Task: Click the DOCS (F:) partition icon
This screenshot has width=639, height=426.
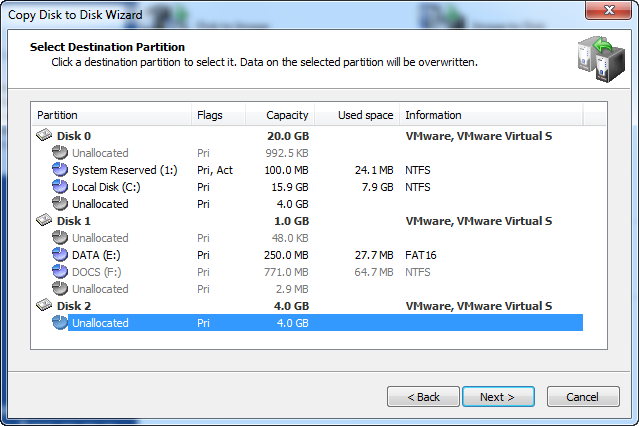Action: click(x=60, y=271)
